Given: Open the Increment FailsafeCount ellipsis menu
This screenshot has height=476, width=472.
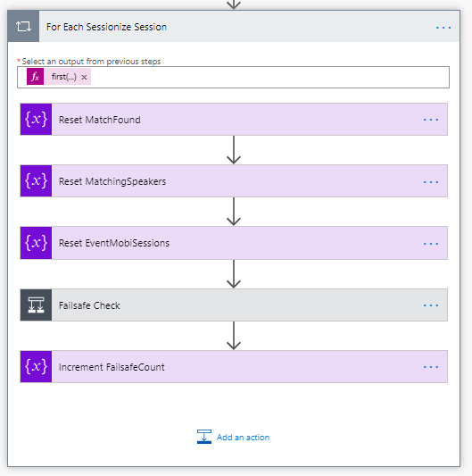Looking at the screenshot, I should (x=431, y=367).
